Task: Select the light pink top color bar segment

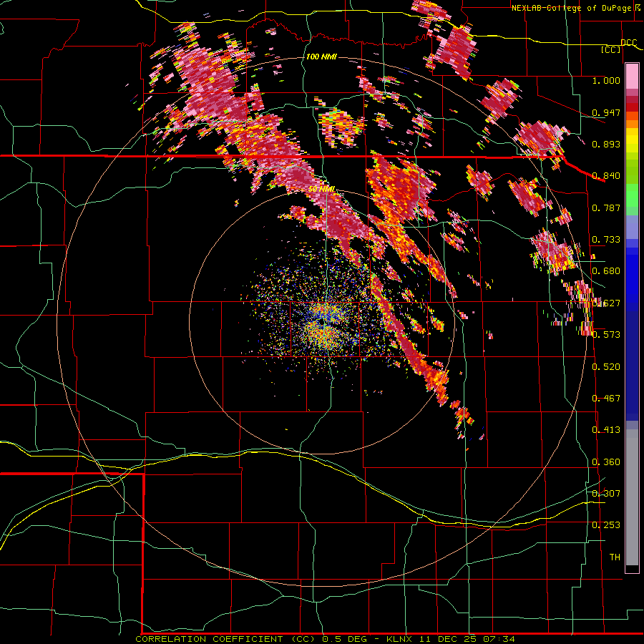Action: 632,77
